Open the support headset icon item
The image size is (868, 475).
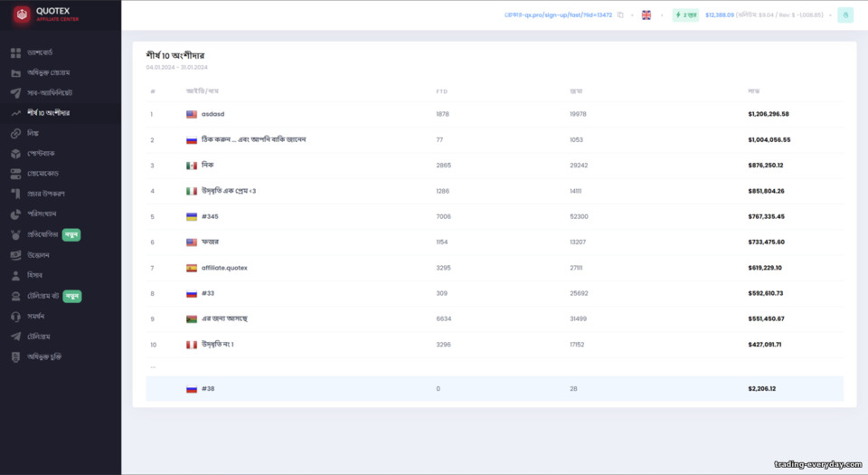coord(15,317)
